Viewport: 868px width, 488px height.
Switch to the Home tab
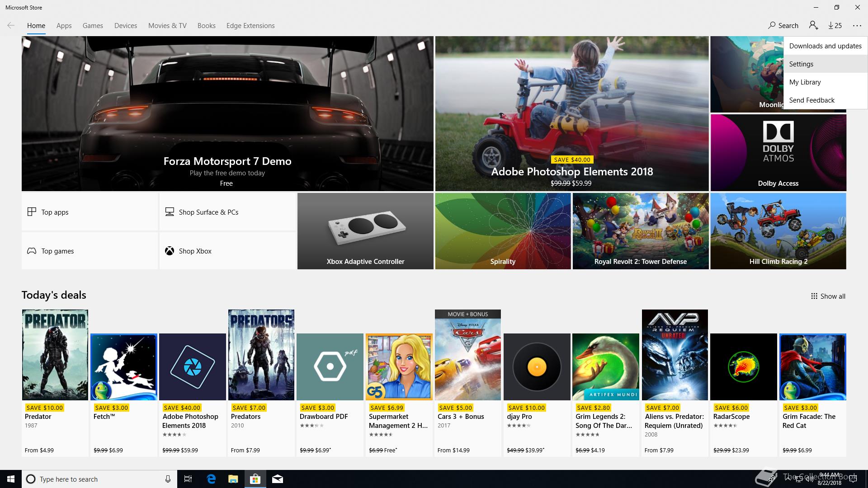pos(36,26)
